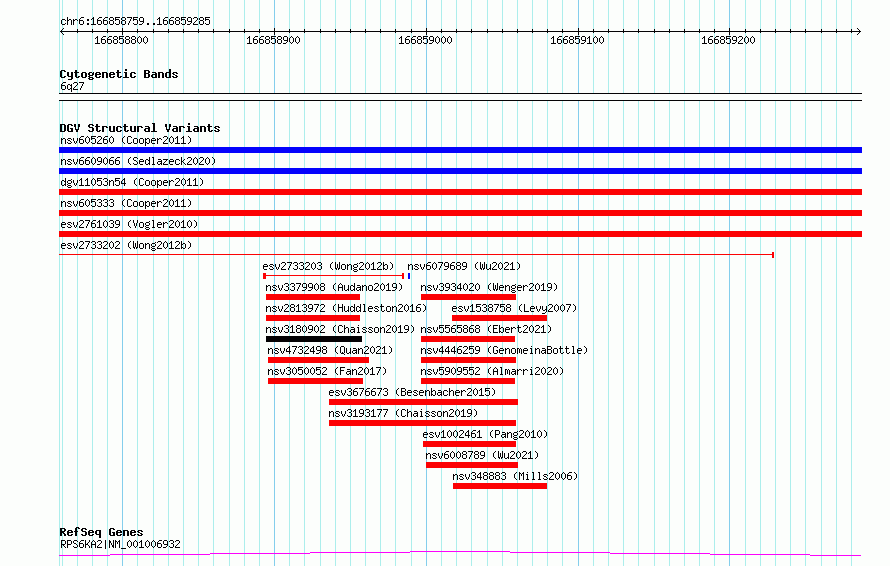Image resolution: width=890 pixels, height=566 pixels.
Task: Click the nsv605333 (Cooper2011) red bar
Action: (460, 213)
